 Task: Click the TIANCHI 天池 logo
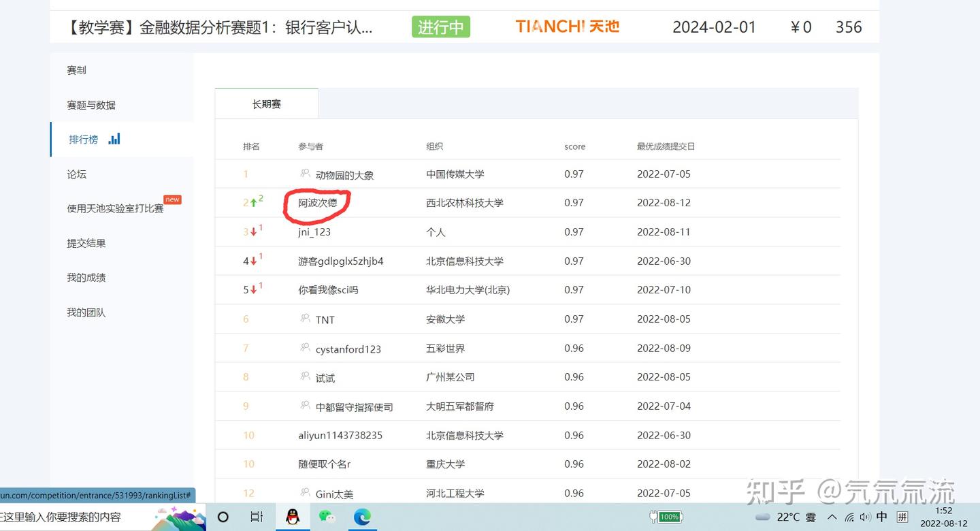coord(568,27)
